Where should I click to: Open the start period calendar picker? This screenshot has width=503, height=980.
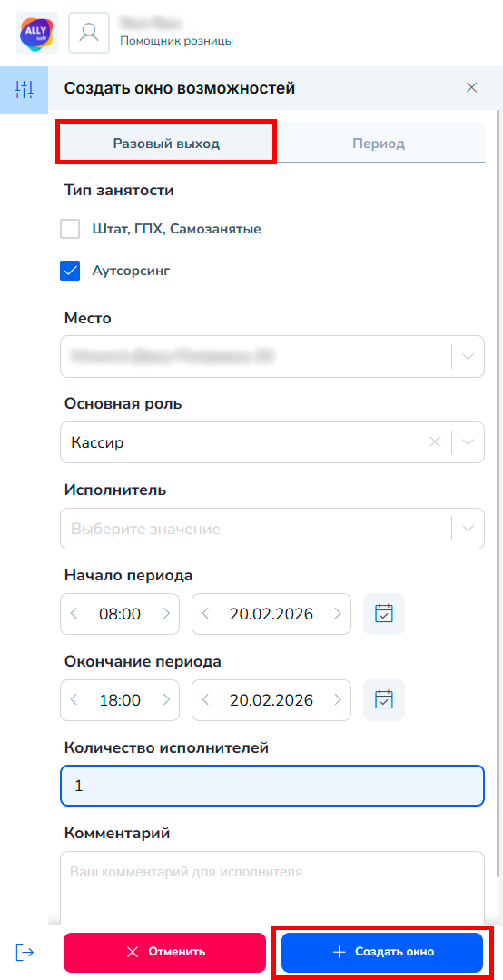click(384, 614)
